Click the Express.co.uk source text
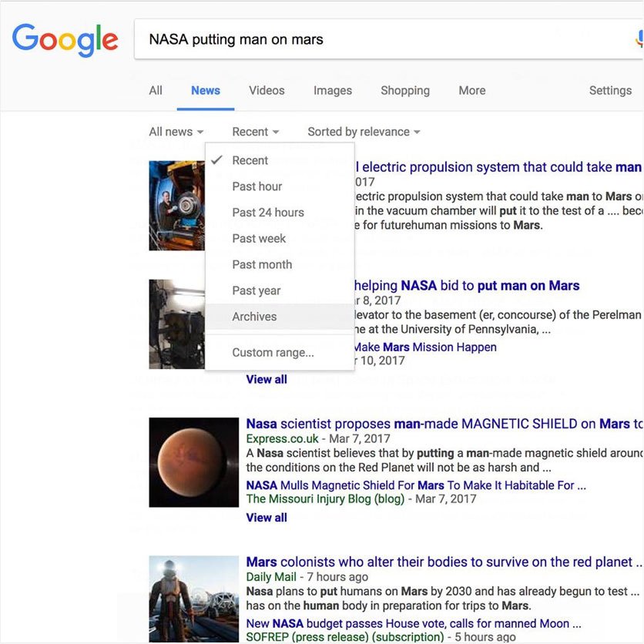This screenshot has height=644, width=644. point(282,438)
